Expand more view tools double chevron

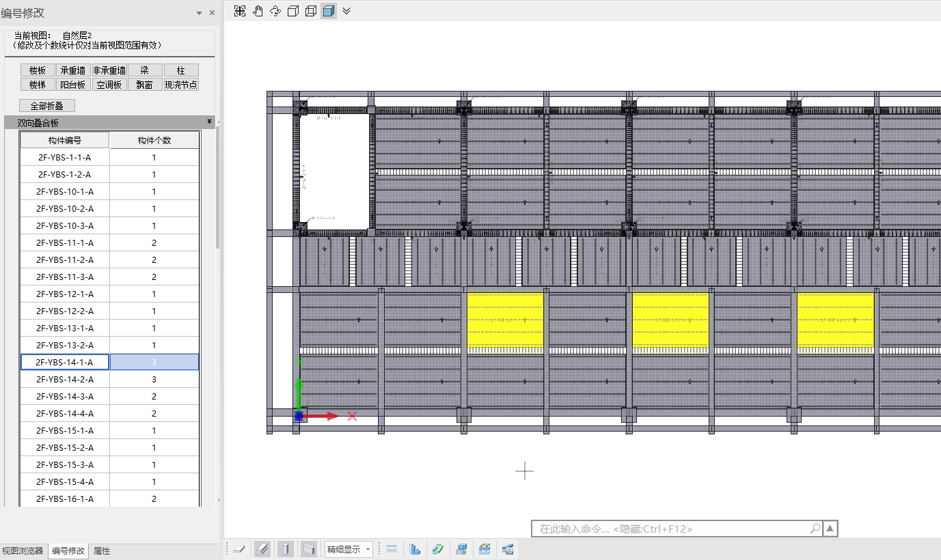346,11
